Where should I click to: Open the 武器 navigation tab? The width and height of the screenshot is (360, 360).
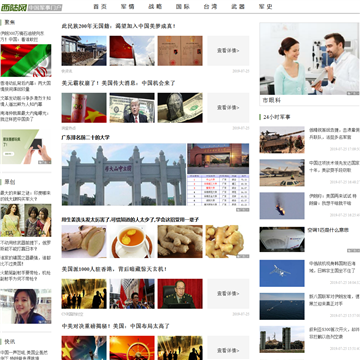(238, 7)
